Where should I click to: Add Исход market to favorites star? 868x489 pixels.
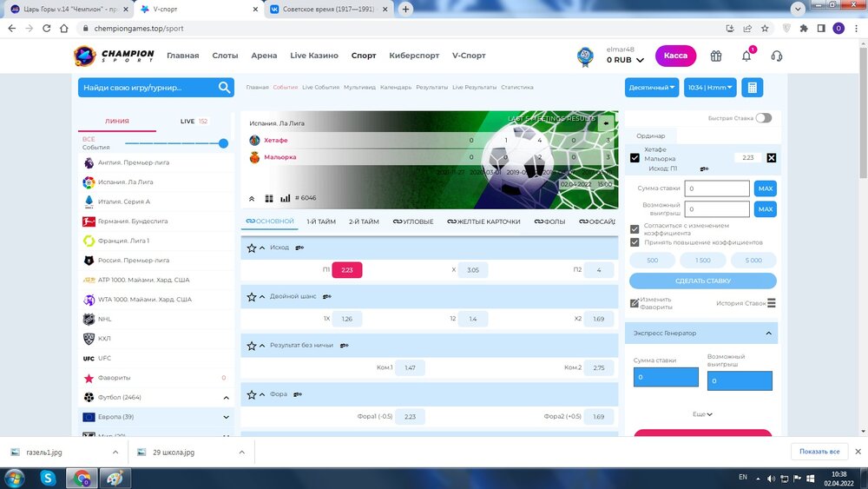click(x=252, y=248)
